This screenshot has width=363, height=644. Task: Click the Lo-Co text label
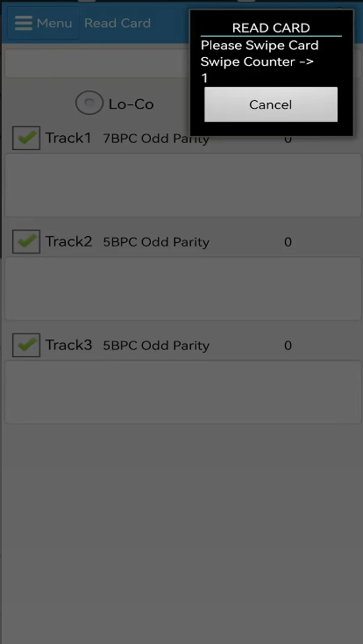pos(131,104)
